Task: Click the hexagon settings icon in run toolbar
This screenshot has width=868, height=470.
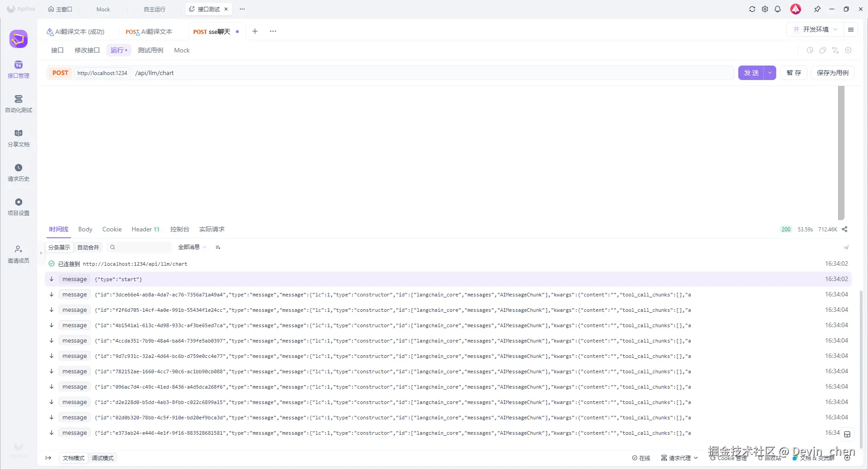Action: coord(848,50)
